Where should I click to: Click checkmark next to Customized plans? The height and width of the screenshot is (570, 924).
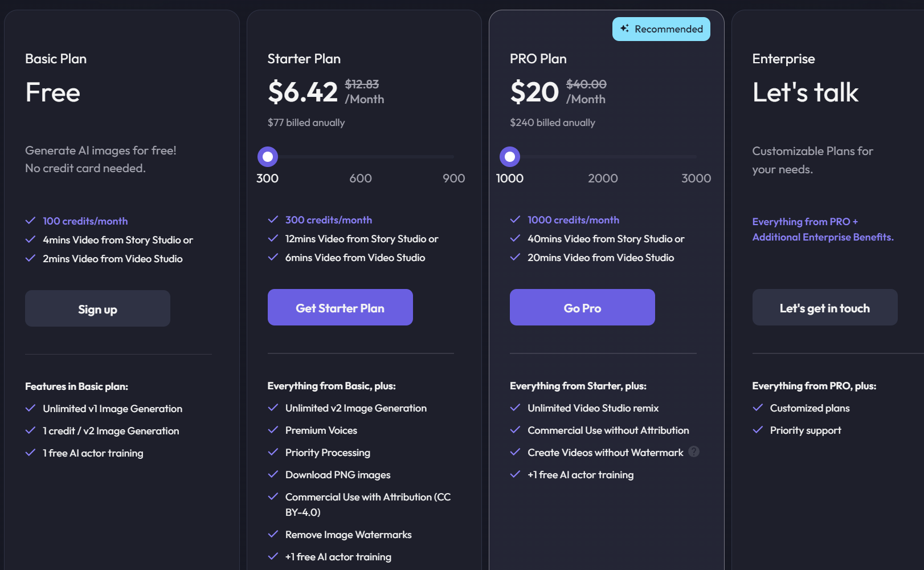pos(758,408)
